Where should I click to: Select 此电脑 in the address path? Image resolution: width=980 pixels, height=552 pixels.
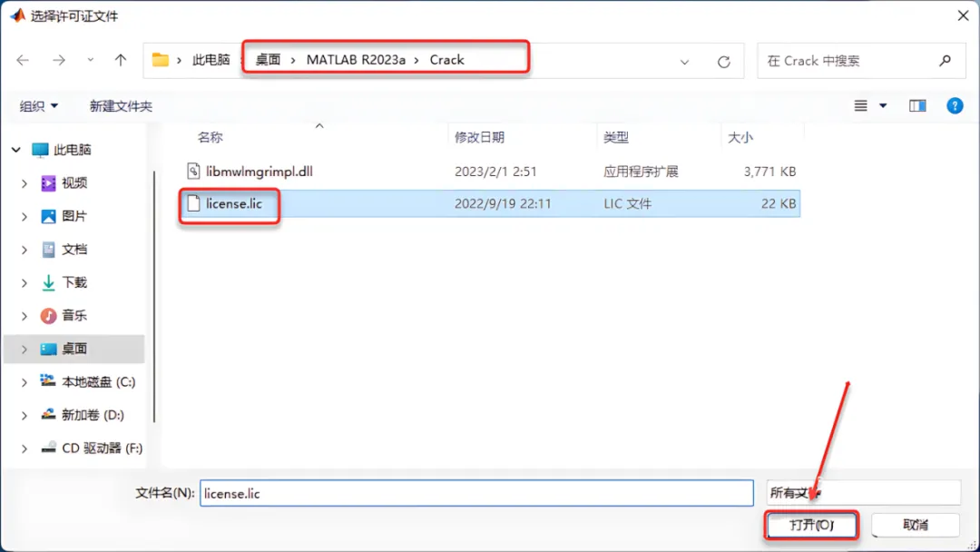(211, 60)
